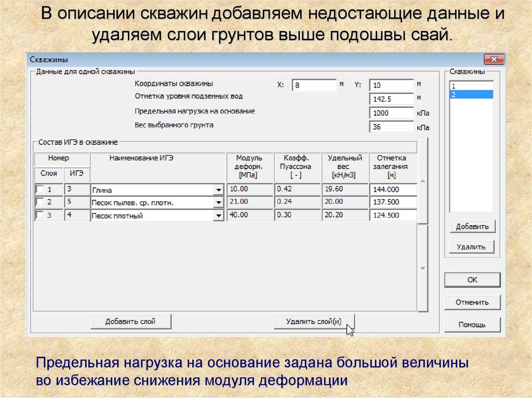Remove the borehole with Удалить
The image size is (532, 398).
tap(471, 247)
